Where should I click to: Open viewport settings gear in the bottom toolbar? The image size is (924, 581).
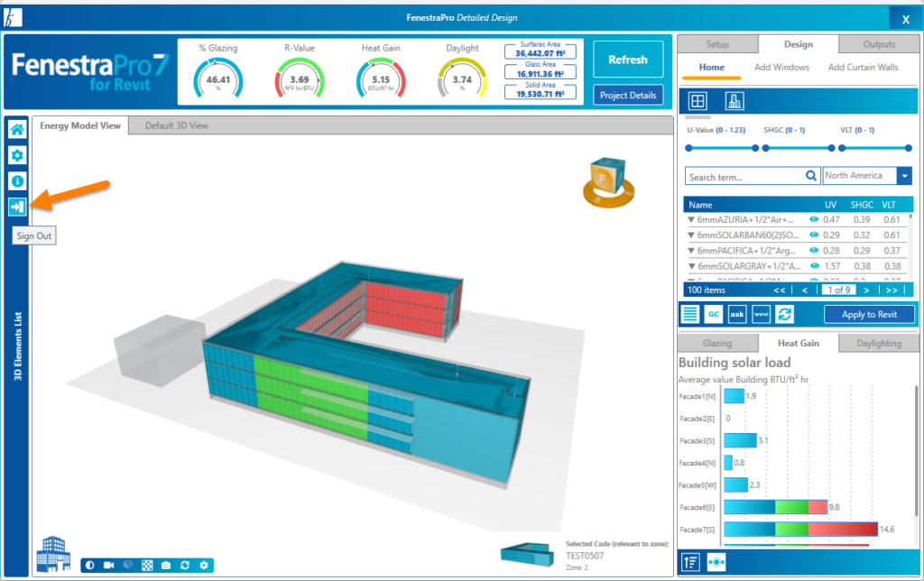pos(204,565)
